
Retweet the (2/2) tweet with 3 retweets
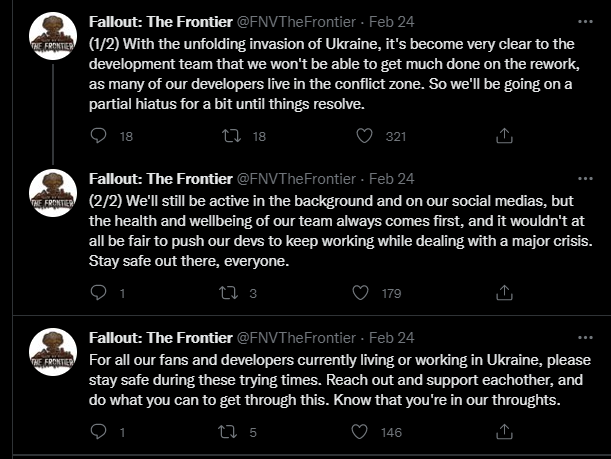tap(228, 293)
